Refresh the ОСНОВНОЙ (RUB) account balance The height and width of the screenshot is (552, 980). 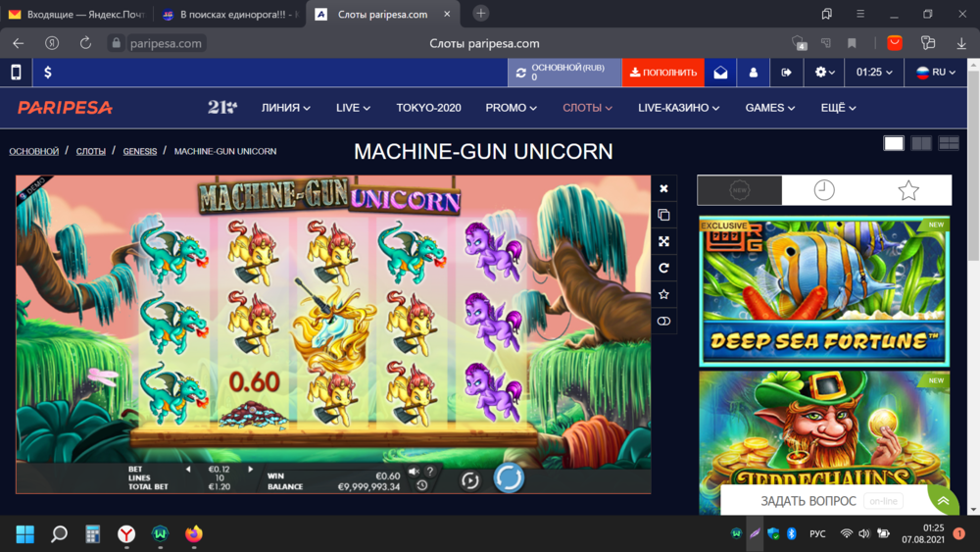pos(520,73)
